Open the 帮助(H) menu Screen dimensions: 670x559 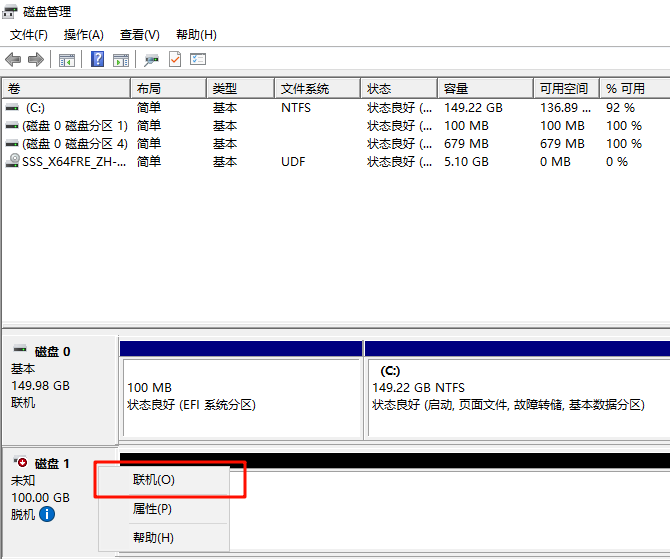coord(195,35)
